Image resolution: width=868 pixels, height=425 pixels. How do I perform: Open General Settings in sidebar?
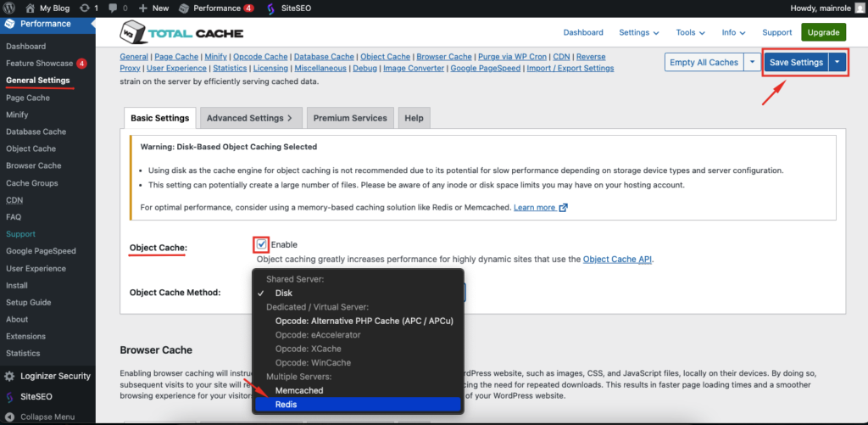pyautogui.click(x=37, y=81)
